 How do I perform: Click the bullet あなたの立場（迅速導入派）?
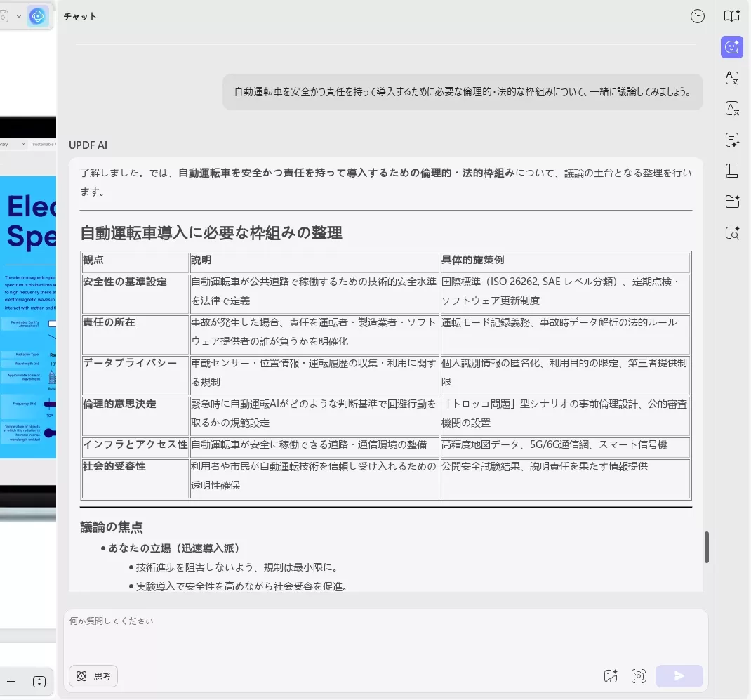click(173, 548)
